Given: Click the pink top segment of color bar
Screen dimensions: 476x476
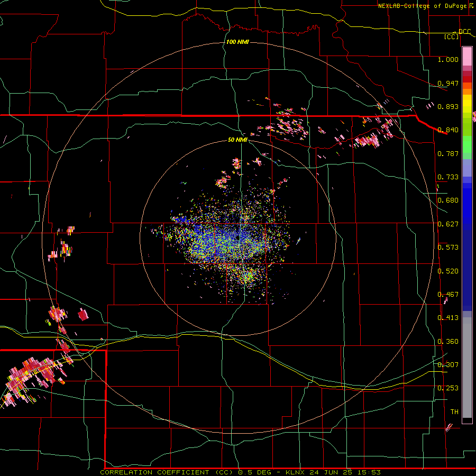Looking at the screenshot, I should coord(467,56).
